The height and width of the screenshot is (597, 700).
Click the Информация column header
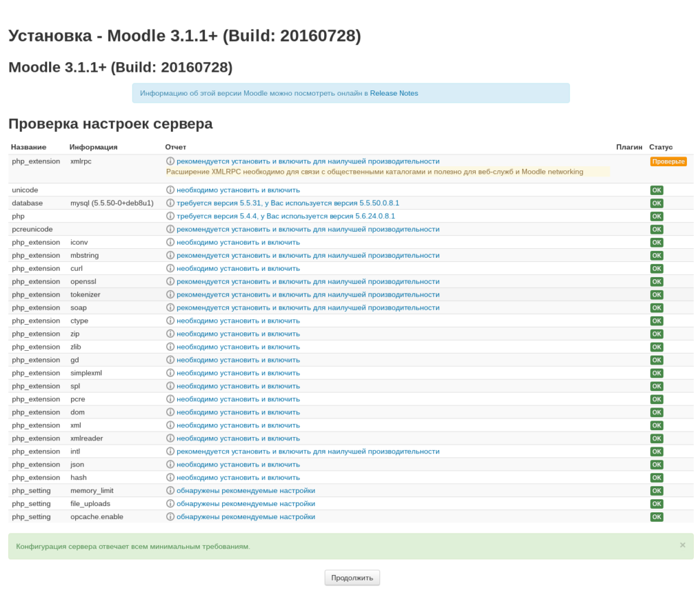[93, 147]
